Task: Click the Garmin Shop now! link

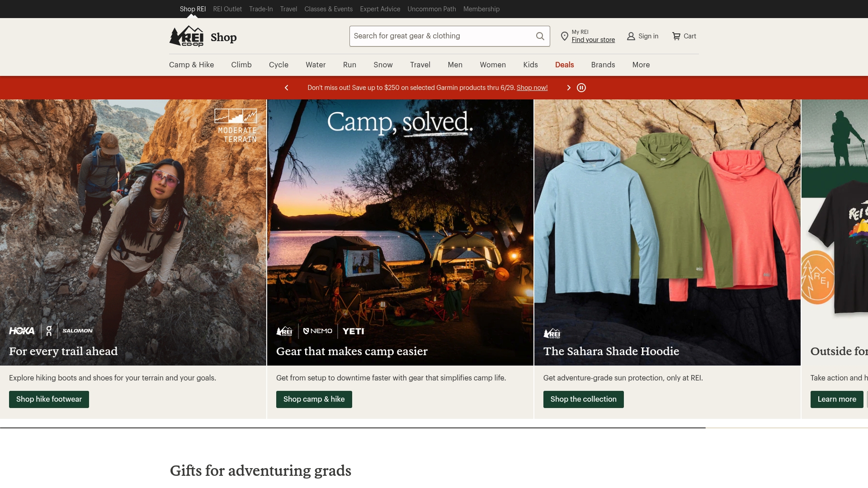Action: 532,88
